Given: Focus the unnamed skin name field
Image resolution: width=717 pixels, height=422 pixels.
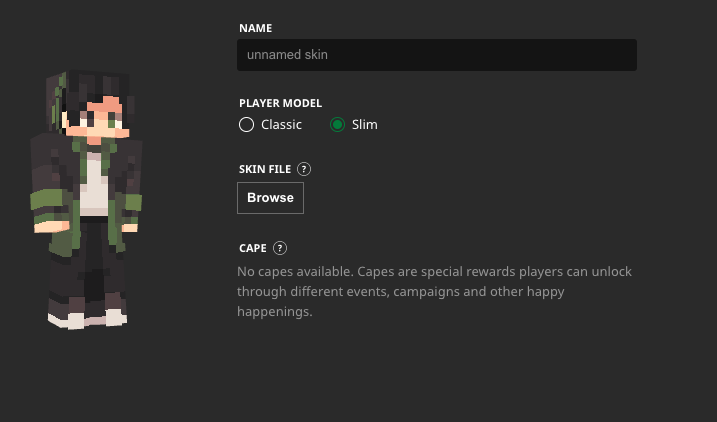Looking at the screenshot, I should [436, 54].
